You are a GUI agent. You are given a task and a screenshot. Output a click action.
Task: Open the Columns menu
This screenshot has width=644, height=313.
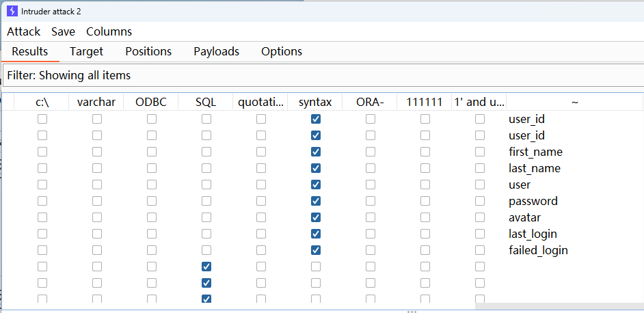coord(109,31)
